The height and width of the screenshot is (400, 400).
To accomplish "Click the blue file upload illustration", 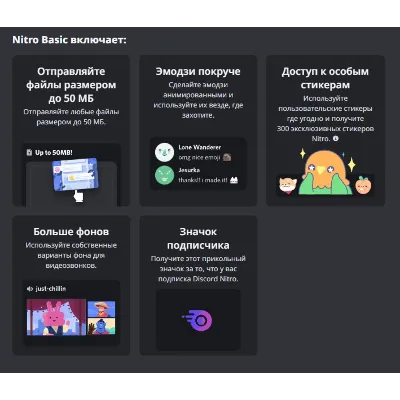I will [x=75, y=174].
